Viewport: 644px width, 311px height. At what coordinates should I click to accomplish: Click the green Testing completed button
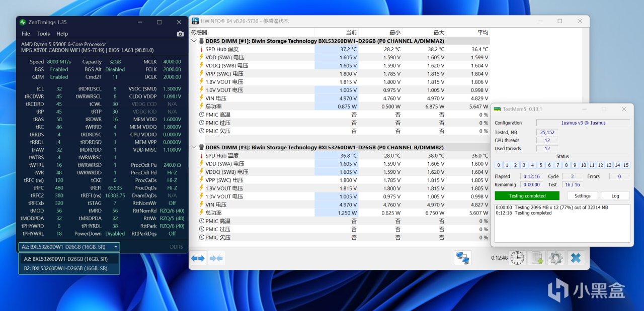(527, 196)
